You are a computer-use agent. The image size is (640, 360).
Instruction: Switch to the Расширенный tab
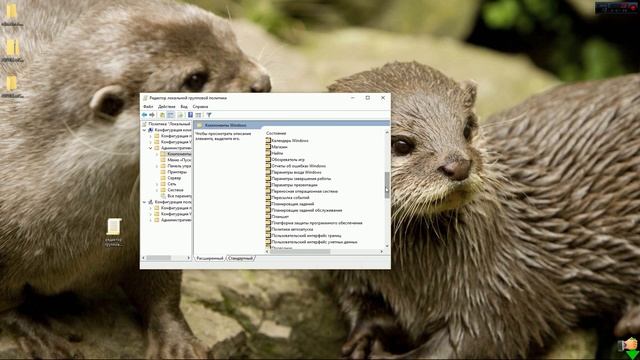pyautogui.click(x=210, y=258)
